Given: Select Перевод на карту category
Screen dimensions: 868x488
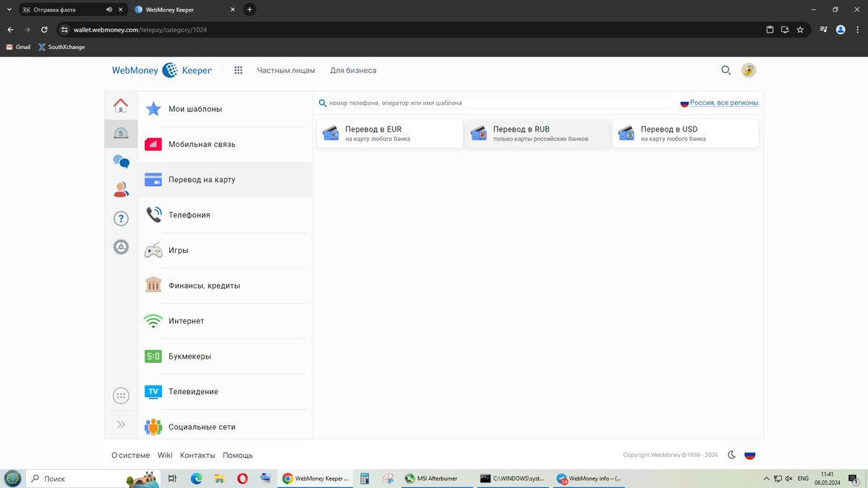Looking at the screenshot, I should point(225,179).
